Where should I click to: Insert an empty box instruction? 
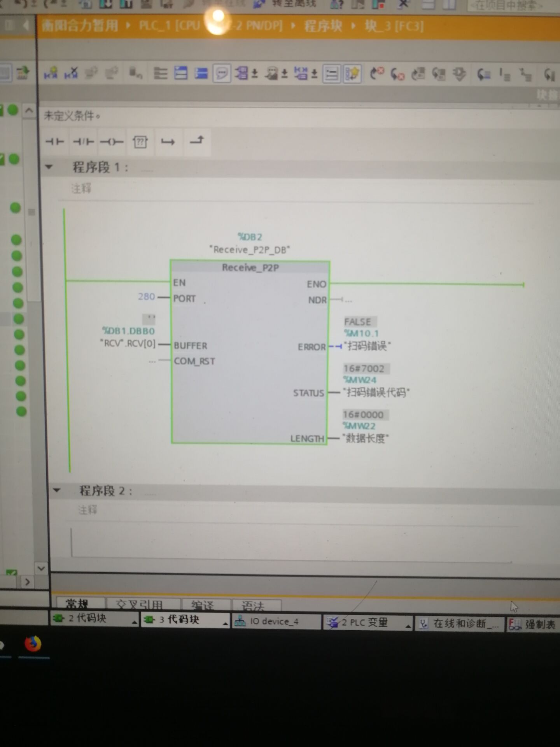[140, 142]
